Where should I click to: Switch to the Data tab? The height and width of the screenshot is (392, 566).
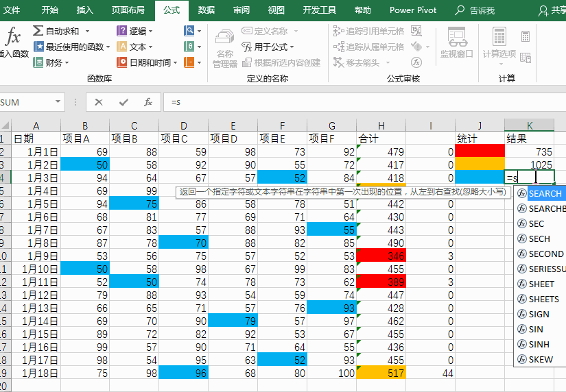[x=207, y=10]
